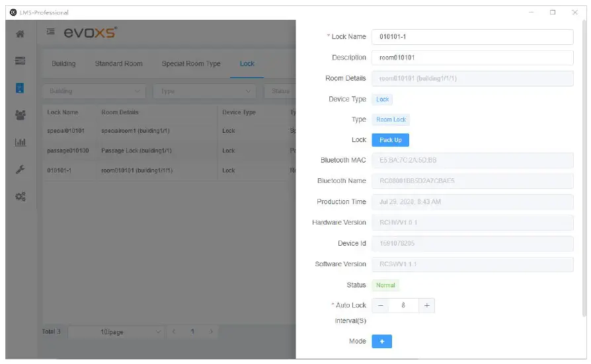Click Lock cell in passage010100 row
Screen dimensions: 591x364
(229, 151)
